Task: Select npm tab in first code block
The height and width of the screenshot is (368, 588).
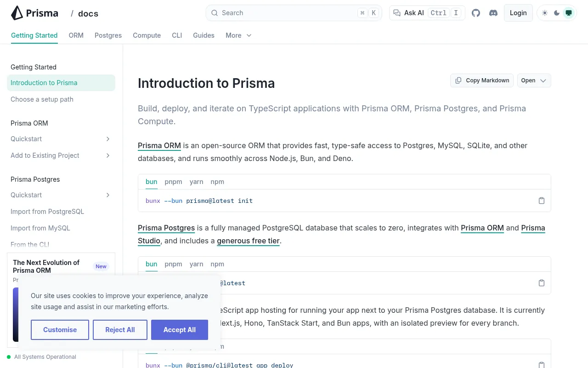Action: point(217,182)
